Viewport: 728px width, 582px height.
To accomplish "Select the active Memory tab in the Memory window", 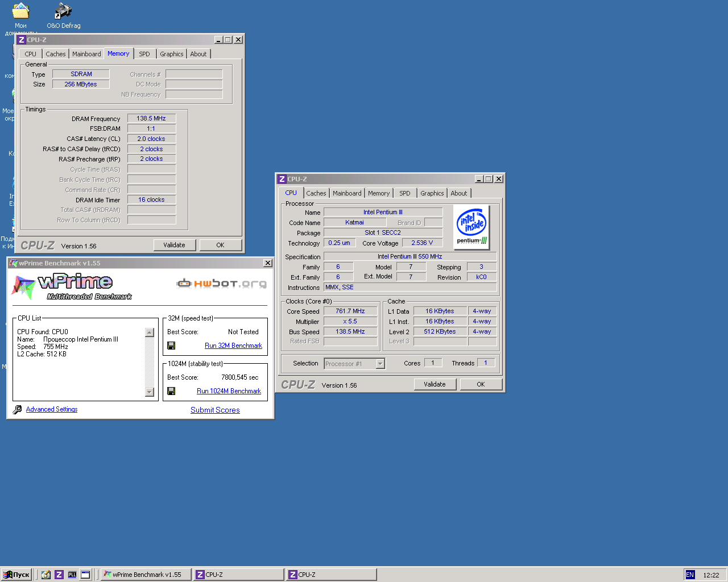I will pyautogui.click(x=118, y=53).
